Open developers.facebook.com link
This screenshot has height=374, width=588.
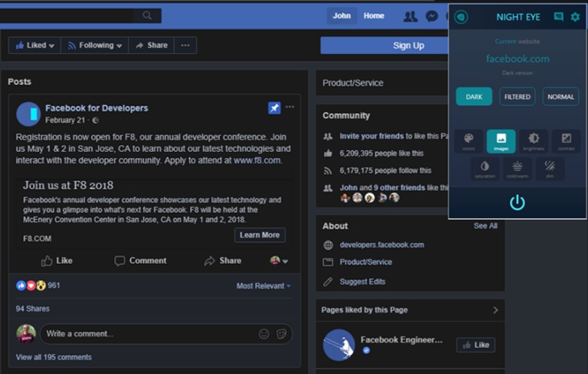(x=382, y=244)
